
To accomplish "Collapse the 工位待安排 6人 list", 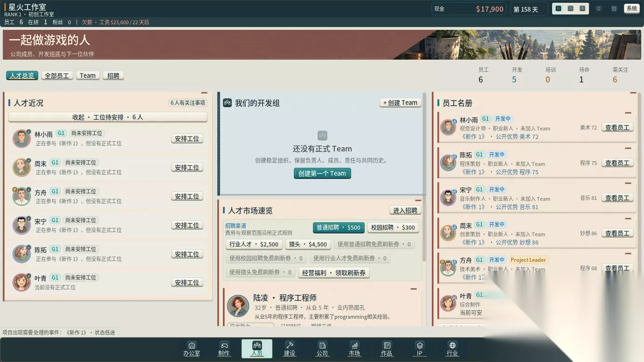I will (108, 117).
